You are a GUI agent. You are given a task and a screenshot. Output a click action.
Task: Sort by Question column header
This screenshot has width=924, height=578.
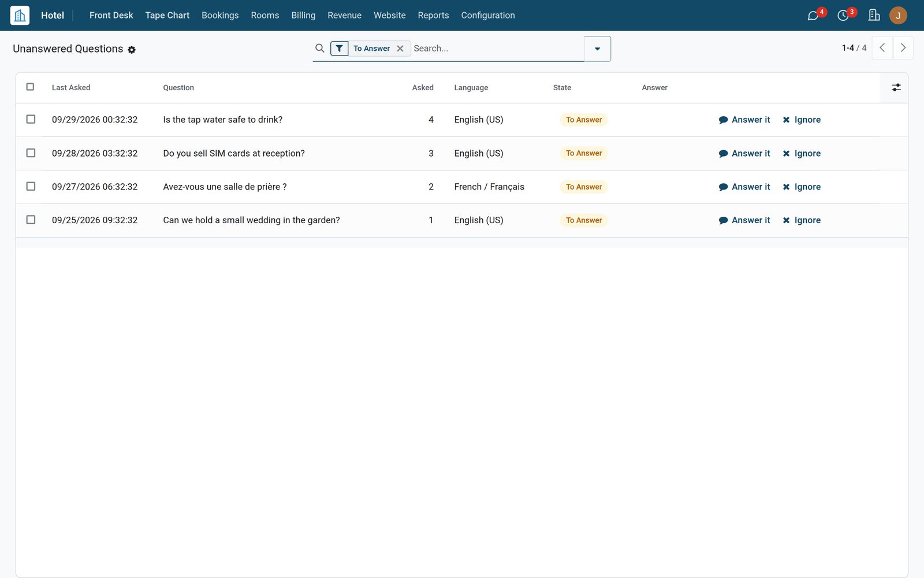click(x=178, y=88)
